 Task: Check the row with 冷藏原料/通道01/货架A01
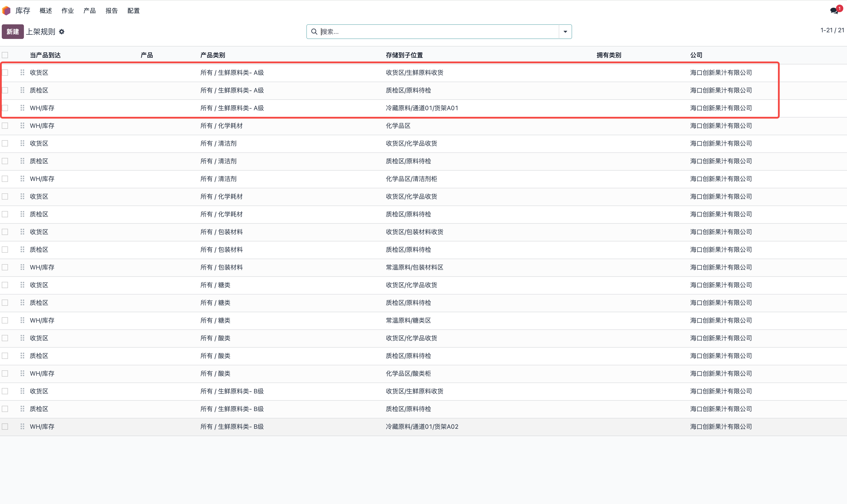point(5,108)
